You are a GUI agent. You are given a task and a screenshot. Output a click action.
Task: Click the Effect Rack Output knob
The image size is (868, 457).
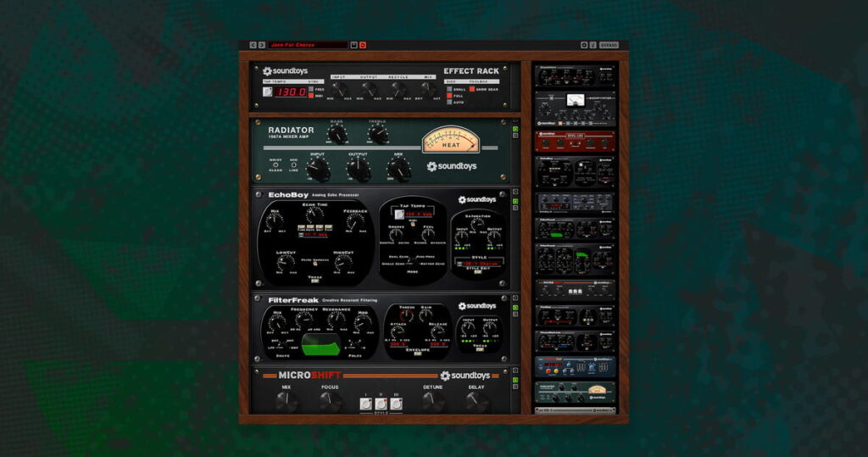[x=368, y=90]
